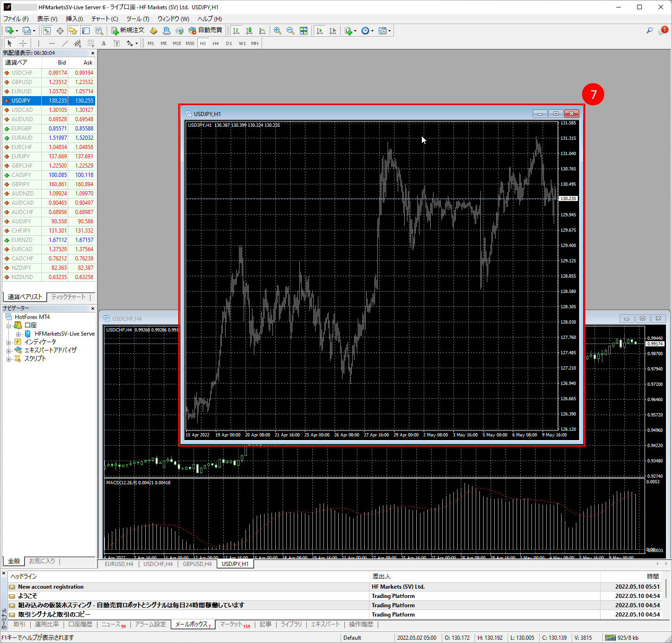This screenshot has height=643, width=672.
Task: Collapse the 口座 tree node
Action: coord(8,325)
